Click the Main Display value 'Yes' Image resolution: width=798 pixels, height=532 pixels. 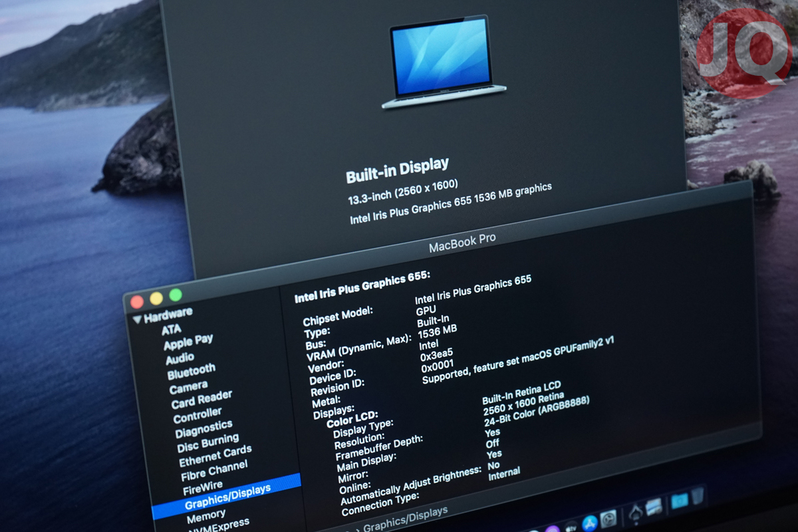493,432
